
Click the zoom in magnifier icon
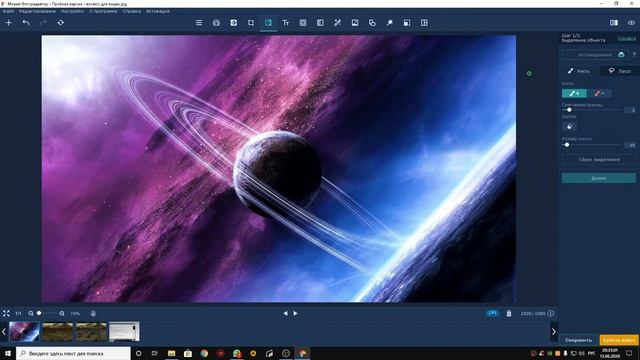[62, 313]
